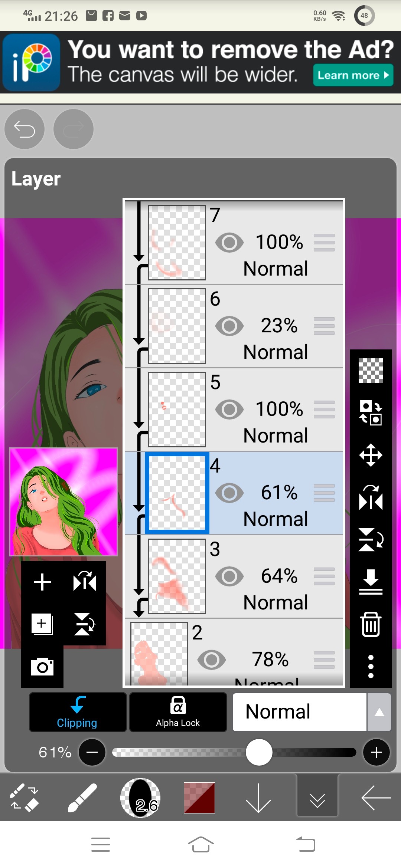Viewport: 401px width, 868px height.
Task: Expand blend mode list with arrow
Action: coord(379,712)
